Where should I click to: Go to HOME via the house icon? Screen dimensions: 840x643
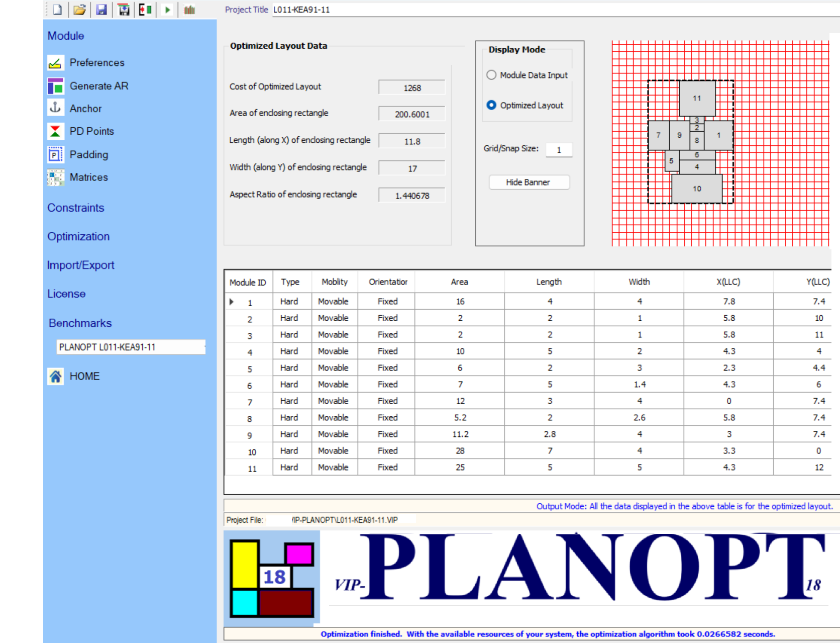[55, 376]
